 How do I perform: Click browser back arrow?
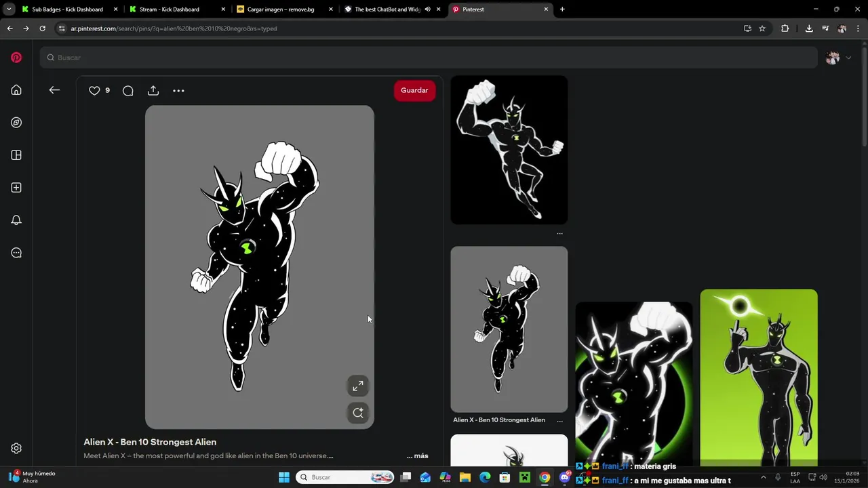(9, 28)
